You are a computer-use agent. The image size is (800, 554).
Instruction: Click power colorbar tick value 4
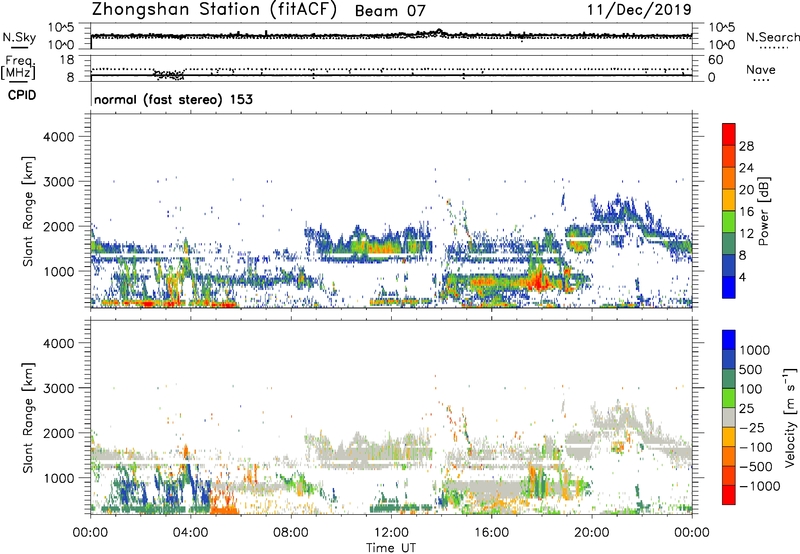[742, 277]
